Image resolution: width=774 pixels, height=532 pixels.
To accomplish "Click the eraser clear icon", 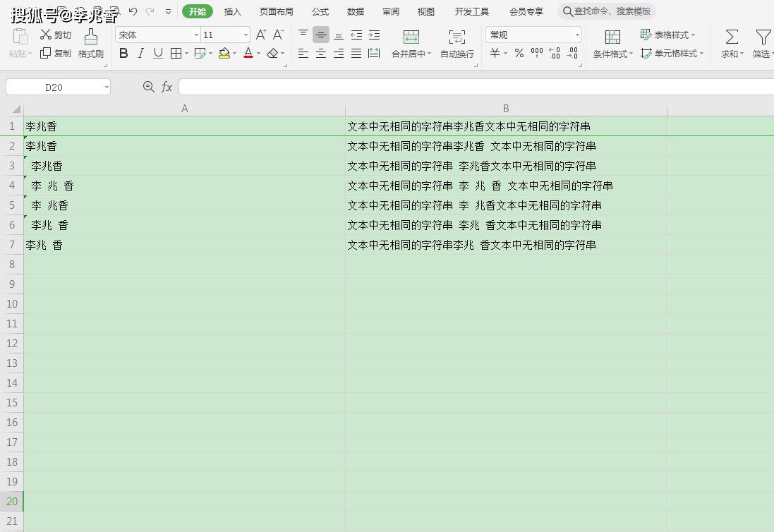I will (272, 54).
